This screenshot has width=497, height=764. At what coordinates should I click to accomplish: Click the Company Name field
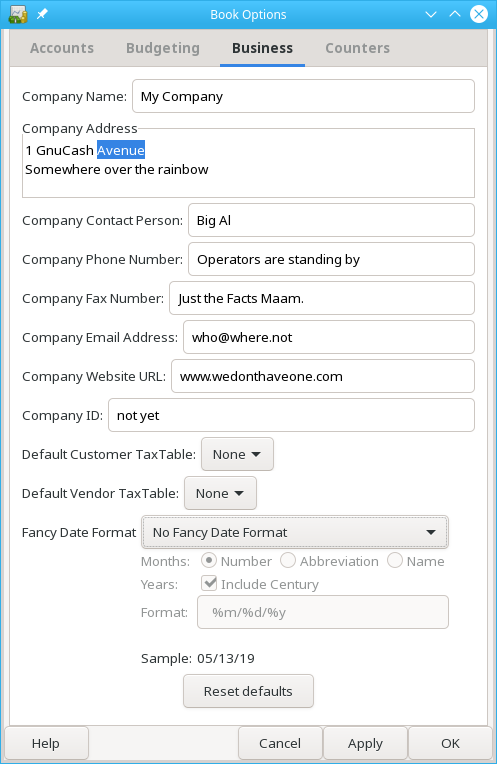click(303, 96)
